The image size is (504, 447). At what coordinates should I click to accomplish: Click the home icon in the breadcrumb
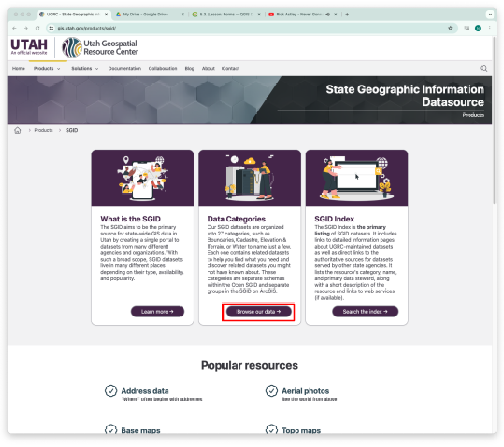[x=18, y=131]
